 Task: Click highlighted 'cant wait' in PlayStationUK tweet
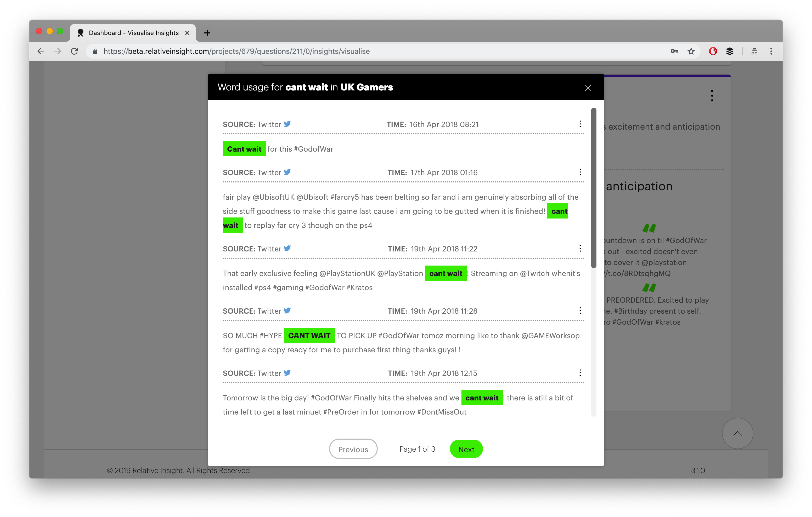point(446,273)
